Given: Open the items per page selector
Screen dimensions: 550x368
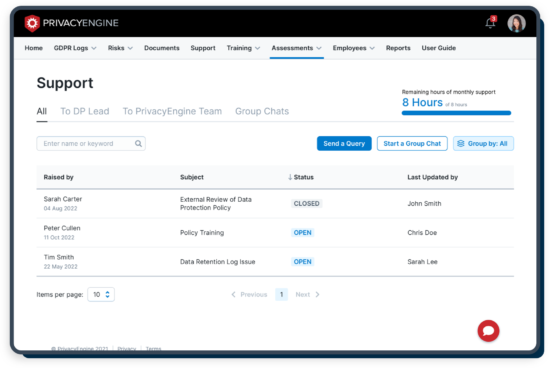Looking at the screenshot, I should [x=101, y=294].
